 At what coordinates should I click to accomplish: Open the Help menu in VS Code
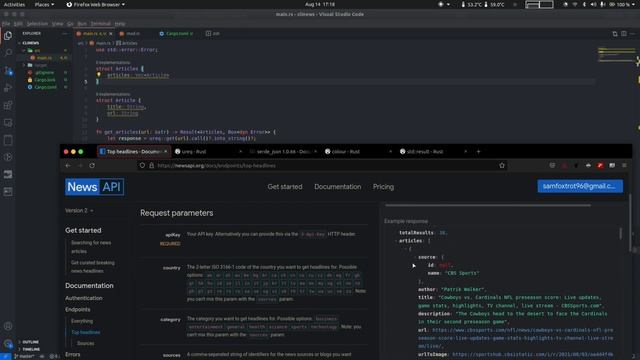pyautogui.click(x=120, y=24)
